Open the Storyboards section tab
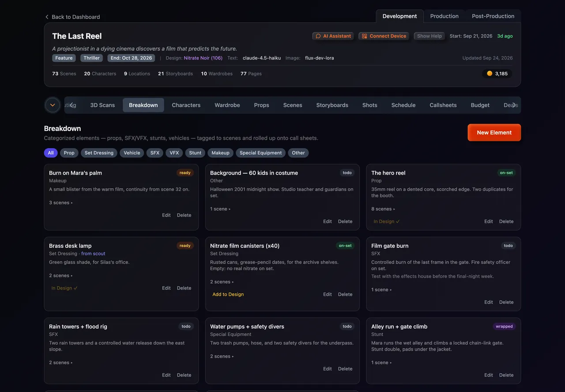Screen dimensions: 565x392 (x=332, y=105)
